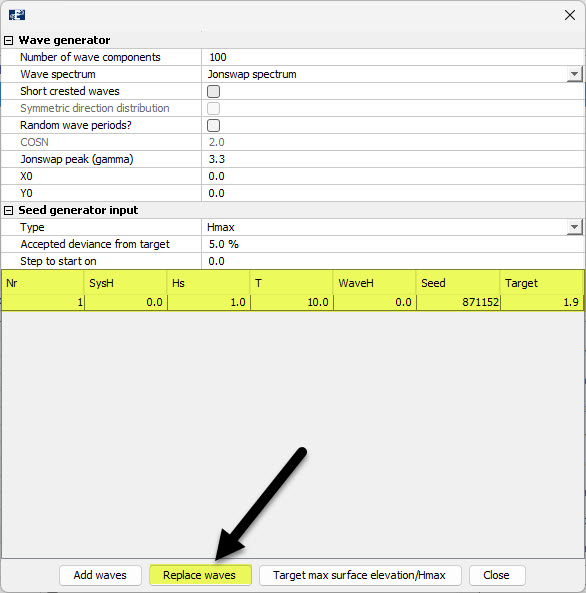Screen dimensions: 586x593
Task: Click the Accepted deviance from target label
Action: click(x=95, y=244)
